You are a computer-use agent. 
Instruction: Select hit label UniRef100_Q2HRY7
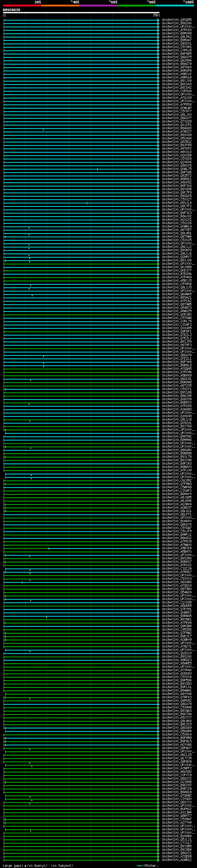click(177, 257)
